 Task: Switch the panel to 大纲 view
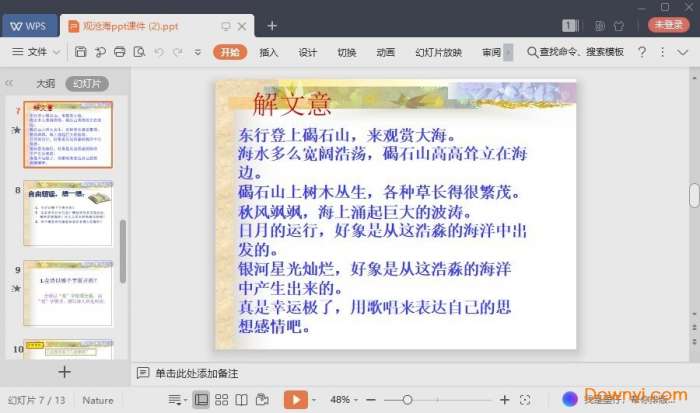46,83
